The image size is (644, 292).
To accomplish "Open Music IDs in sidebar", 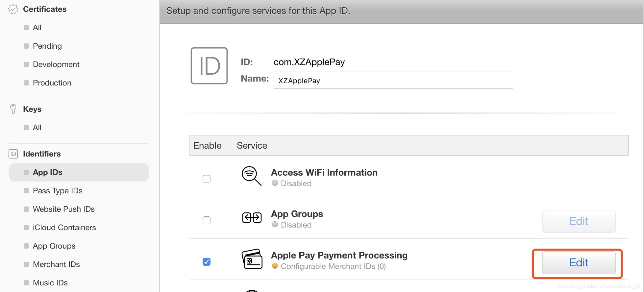I will click(x=50, y=283).
